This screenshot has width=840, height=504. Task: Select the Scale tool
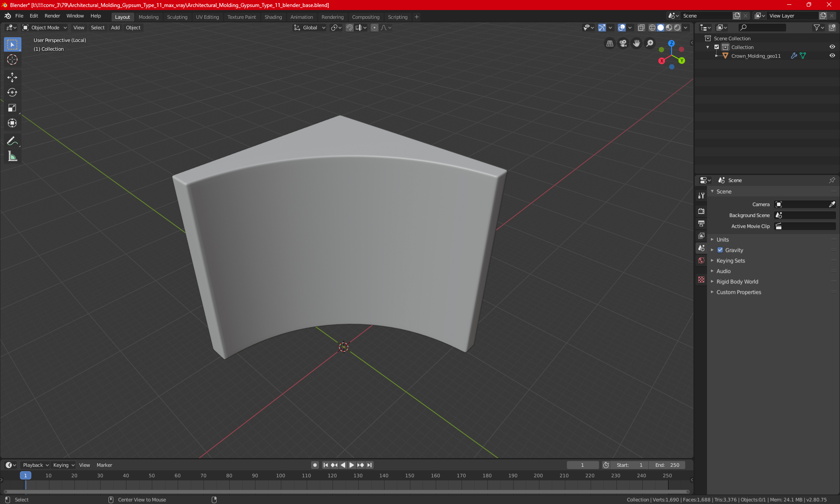tap(12, 108)
